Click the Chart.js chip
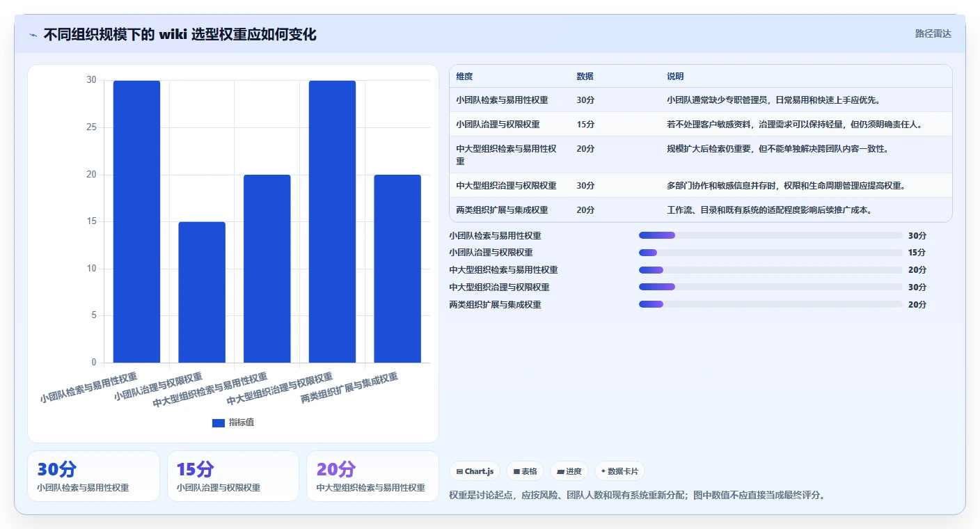The width and height of the screenshot is (980, 529). [x=475, y=471]
